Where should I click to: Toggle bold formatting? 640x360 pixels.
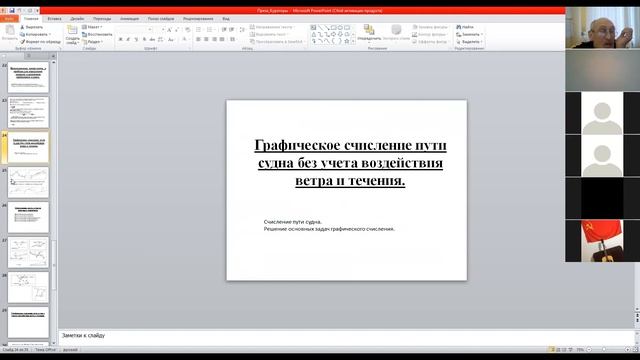pyautogui.click(x=120, y=40)
